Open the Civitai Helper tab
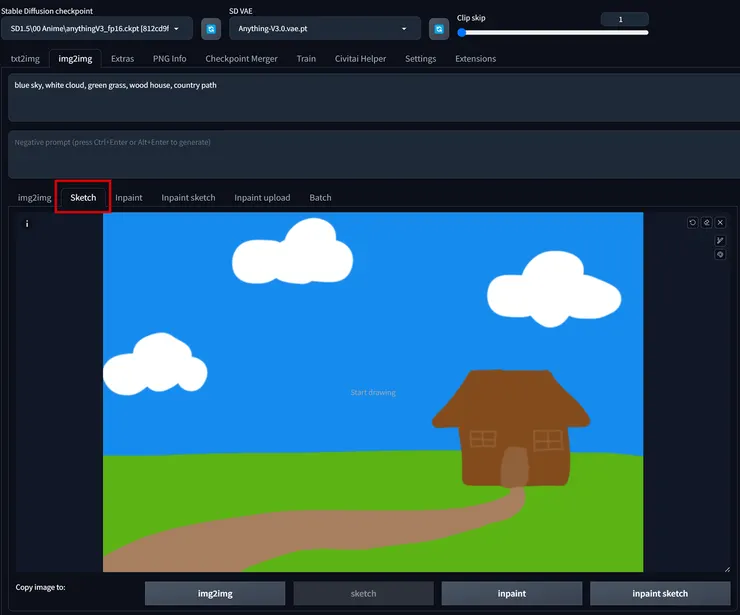The height and width of the screenshot is (615, 740). pyautogui.click(x=360, y=59)
